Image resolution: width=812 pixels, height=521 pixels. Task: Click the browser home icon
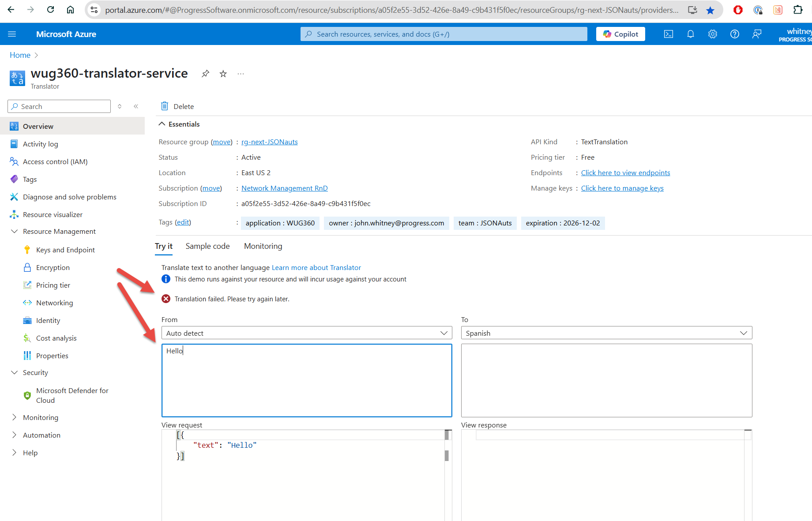[70, 10]
